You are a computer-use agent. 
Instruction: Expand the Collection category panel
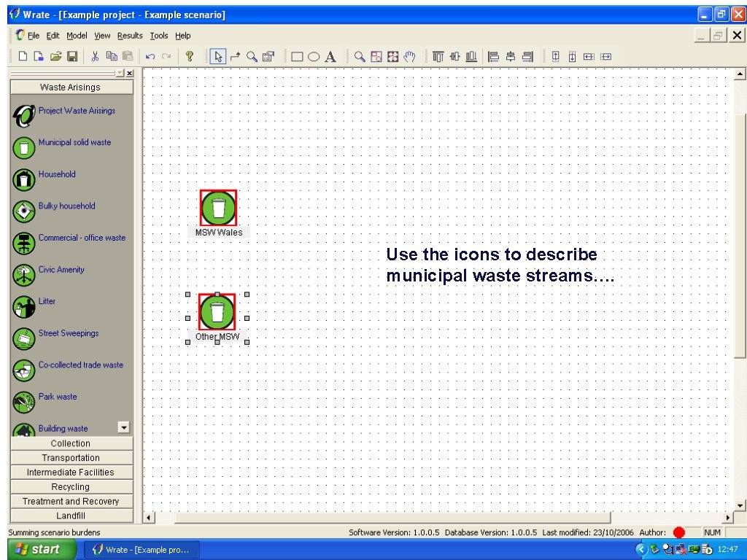[71, 443]
